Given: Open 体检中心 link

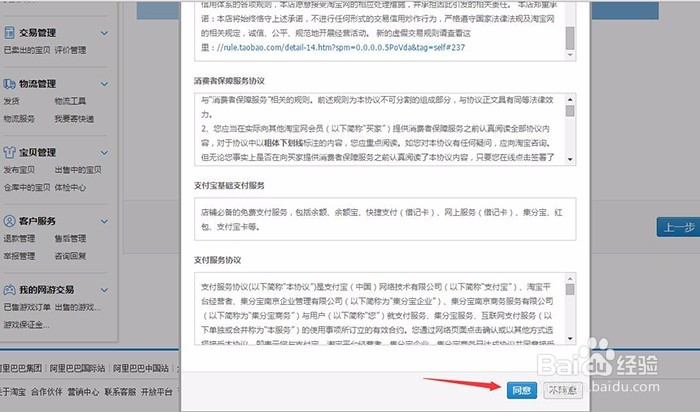Looking at the screenshot, I should click(70, 187).
